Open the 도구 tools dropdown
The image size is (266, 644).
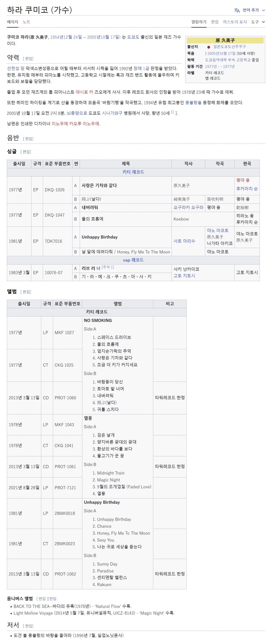257,22
